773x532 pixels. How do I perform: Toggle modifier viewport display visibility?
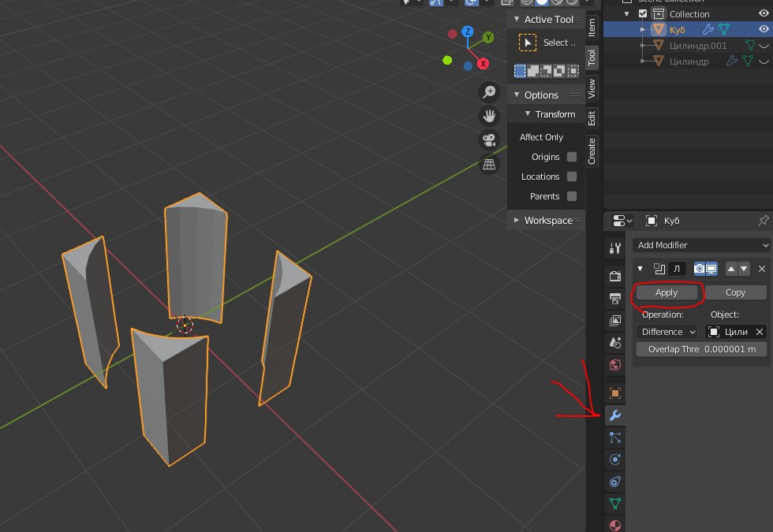click(x=711, y=269)
